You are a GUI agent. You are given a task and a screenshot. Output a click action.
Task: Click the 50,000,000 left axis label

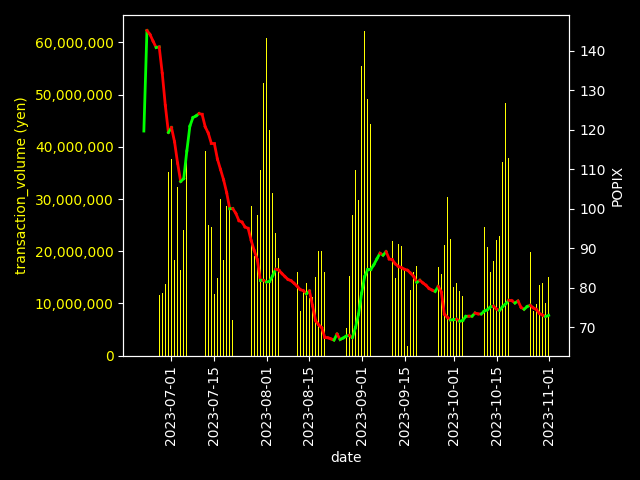[x=74, y=95]
